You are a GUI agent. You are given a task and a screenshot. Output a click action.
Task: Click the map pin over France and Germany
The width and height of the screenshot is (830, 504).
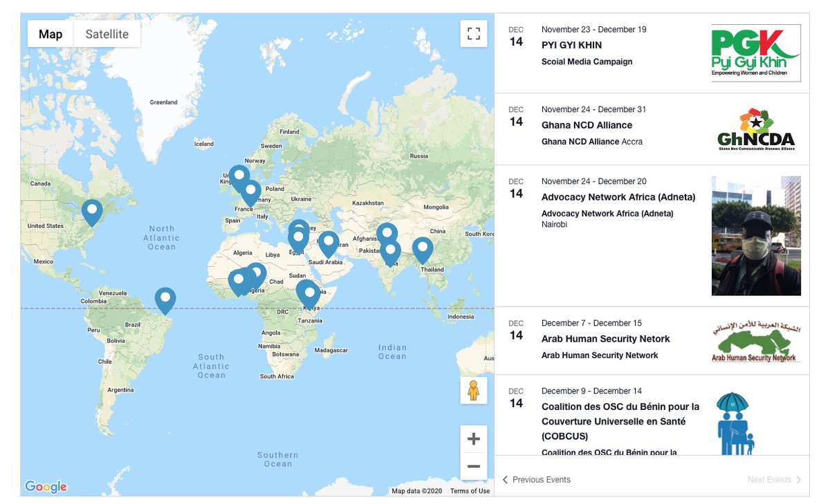pos(250,193)
